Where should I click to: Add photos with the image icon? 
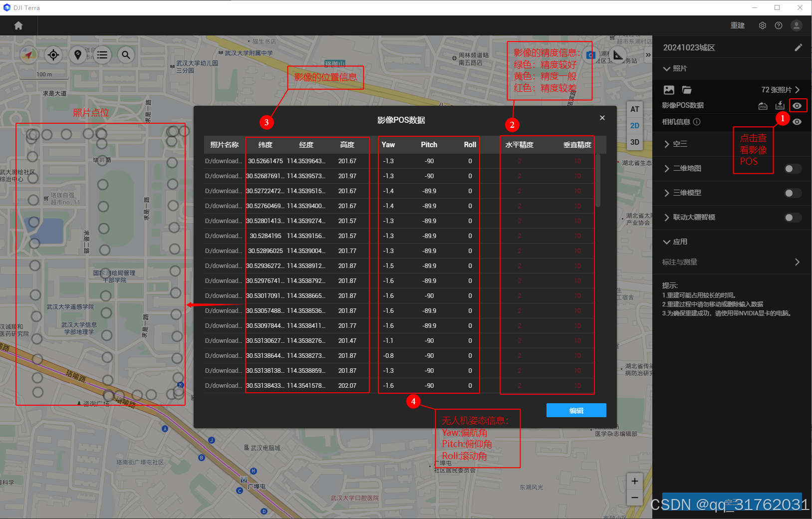(x=669, y=90)
